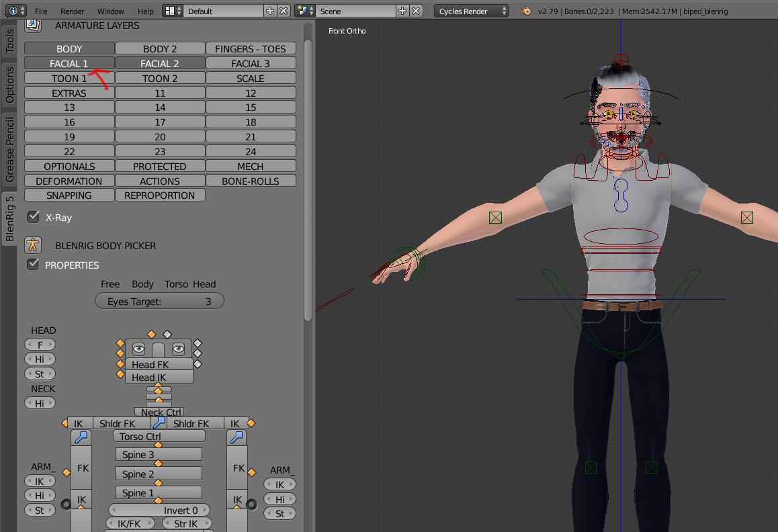Click the center wrench icon between Shldr FK
The height and width of the screenshot is (532, 778).
pyautogui.click(x=159, y=423)
